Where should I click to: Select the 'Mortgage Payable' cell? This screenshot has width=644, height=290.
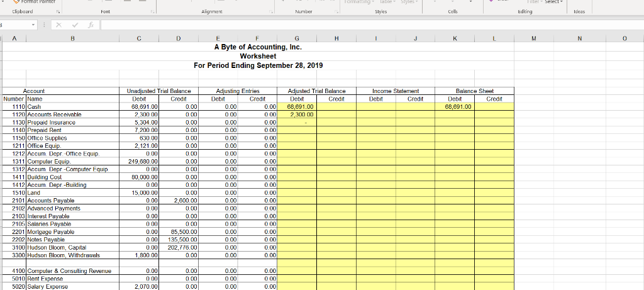73,231
